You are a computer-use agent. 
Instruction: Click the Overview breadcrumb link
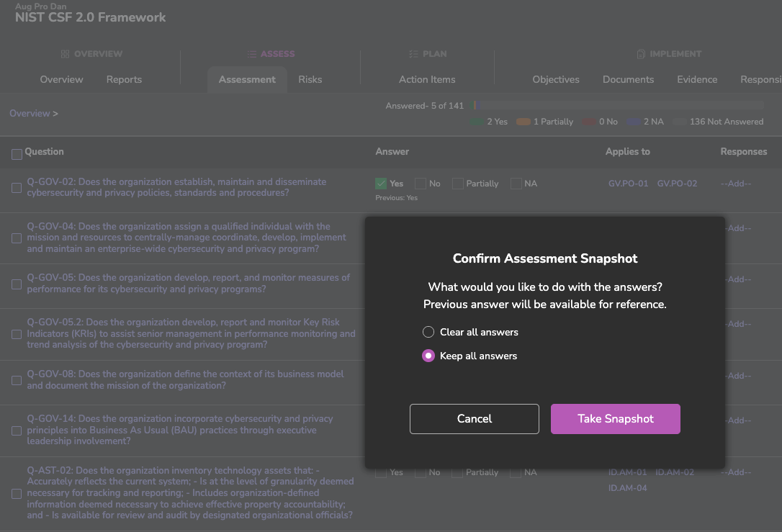pyautogui.click(x=30, y=113)
